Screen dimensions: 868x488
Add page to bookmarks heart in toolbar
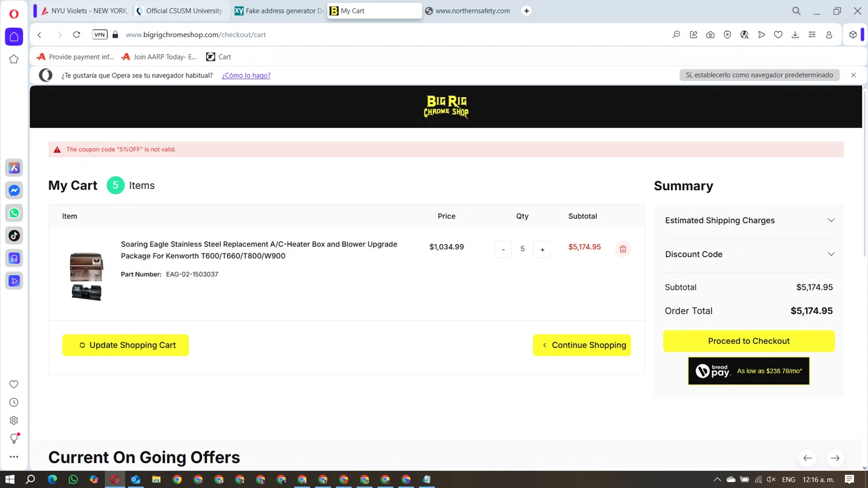(x=778, y=35)
